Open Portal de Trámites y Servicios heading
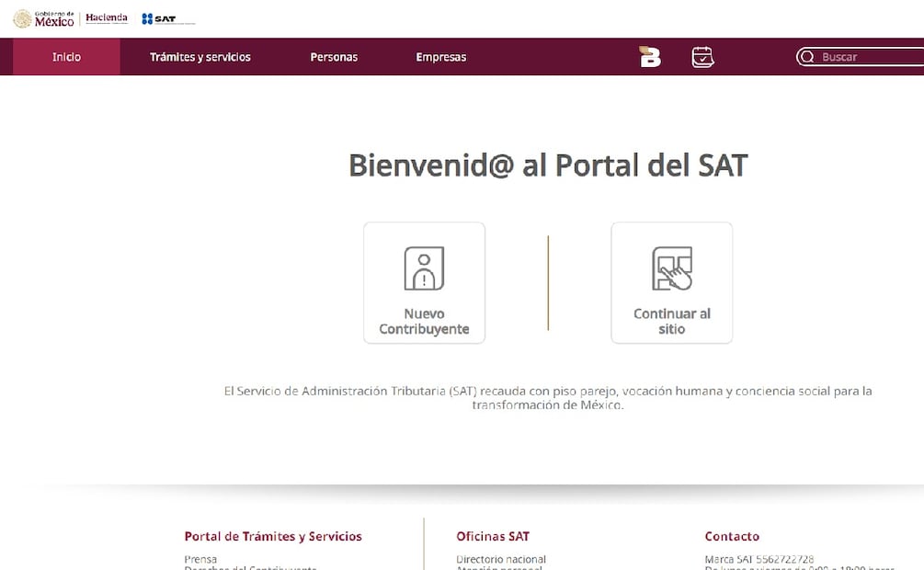Viewport: 924px width, 570px height. click(x=273, y=536)
